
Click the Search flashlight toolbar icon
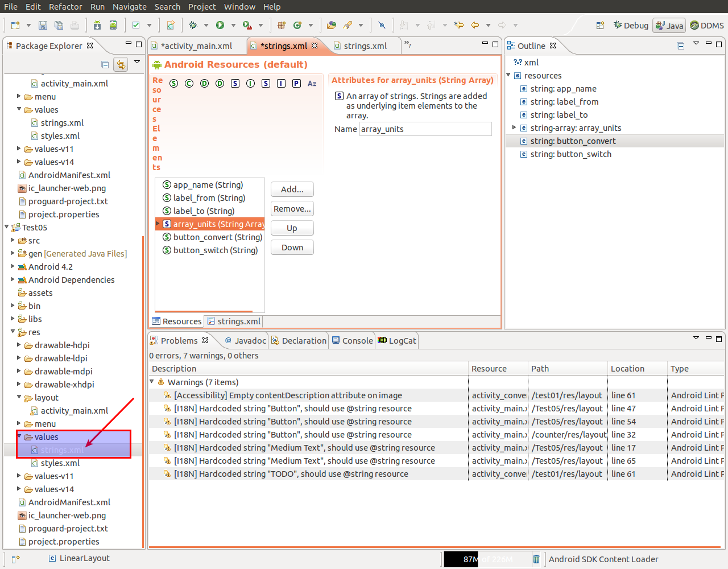[348, 25]
